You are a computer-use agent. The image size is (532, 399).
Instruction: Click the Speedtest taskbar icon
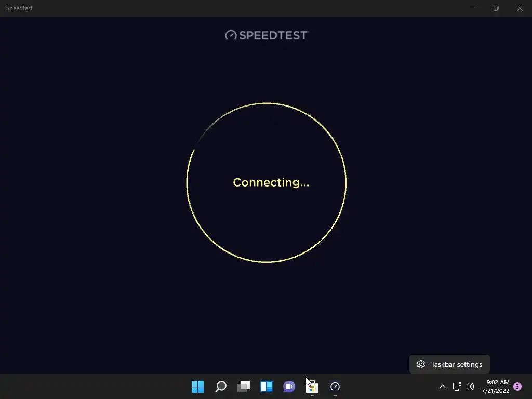click(335, 387)
